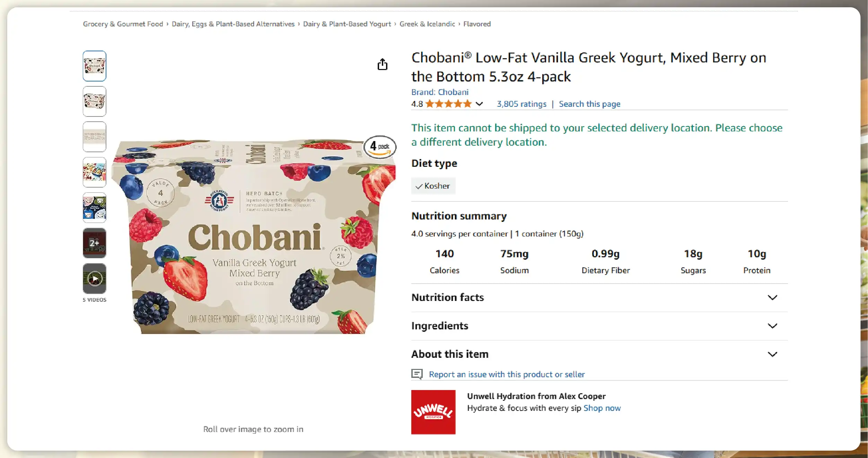
Task: Click the report issue speech bubble icon
Action: (417, 374)
